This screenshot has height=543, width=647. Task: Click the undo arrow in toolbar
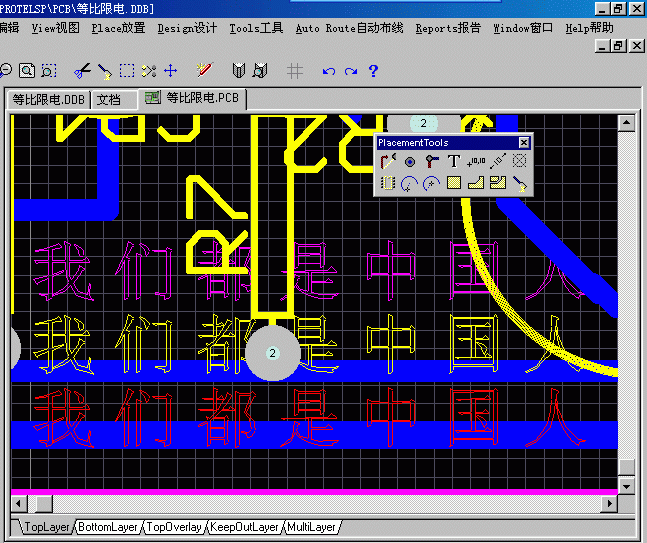pyautogui.click(x=328, y=71)
